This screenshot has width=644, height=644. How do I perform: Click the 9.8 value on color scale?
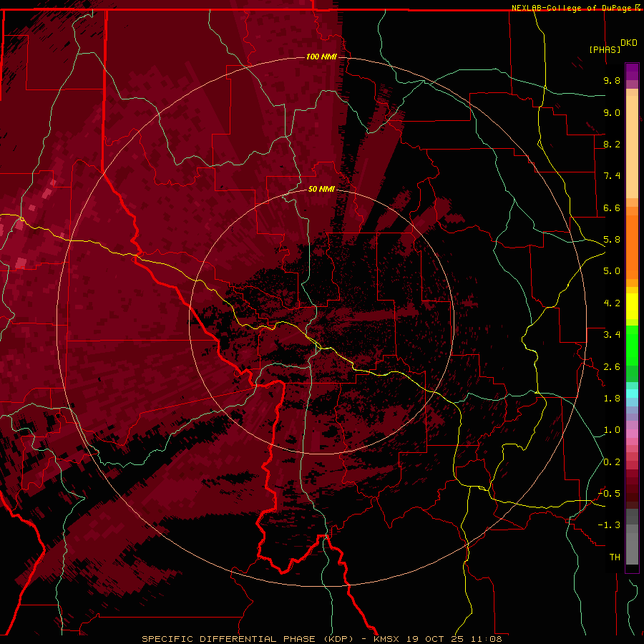612,80
